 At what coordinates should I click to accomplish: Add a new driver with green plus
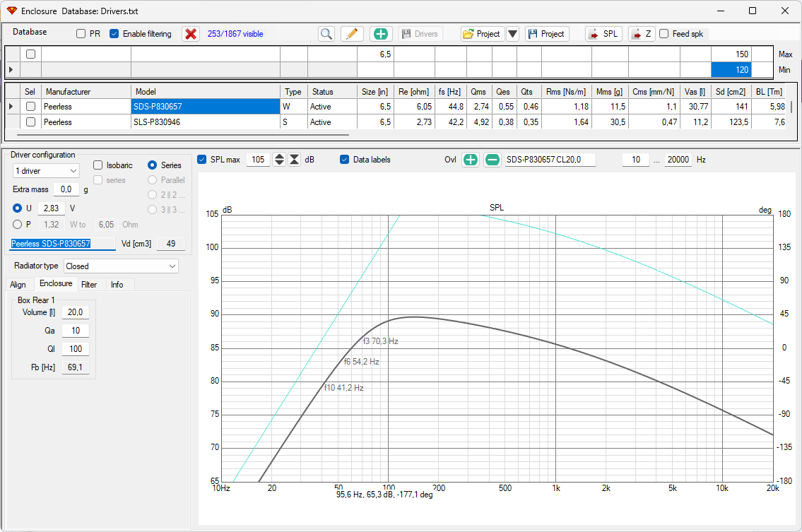pyautogui.click(x=381, y=34)
